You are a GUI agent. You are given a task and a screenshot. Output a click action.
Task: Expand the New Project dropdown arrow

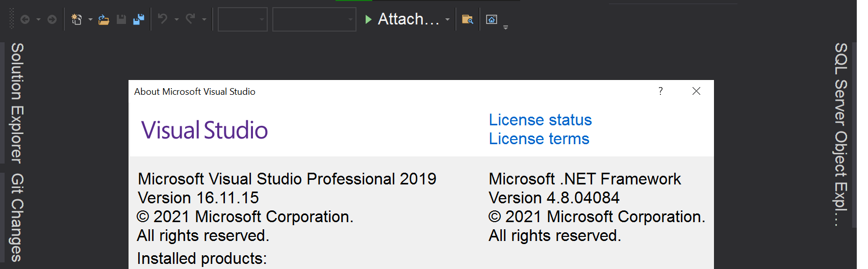(x=90, y=19)
